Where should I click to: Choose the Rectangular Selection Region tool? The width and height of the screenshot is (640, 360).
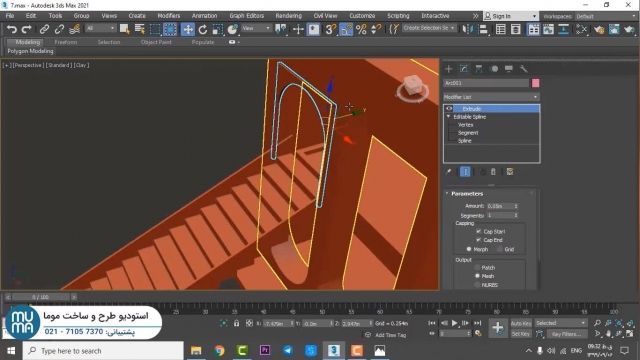[x=155, y=29]
